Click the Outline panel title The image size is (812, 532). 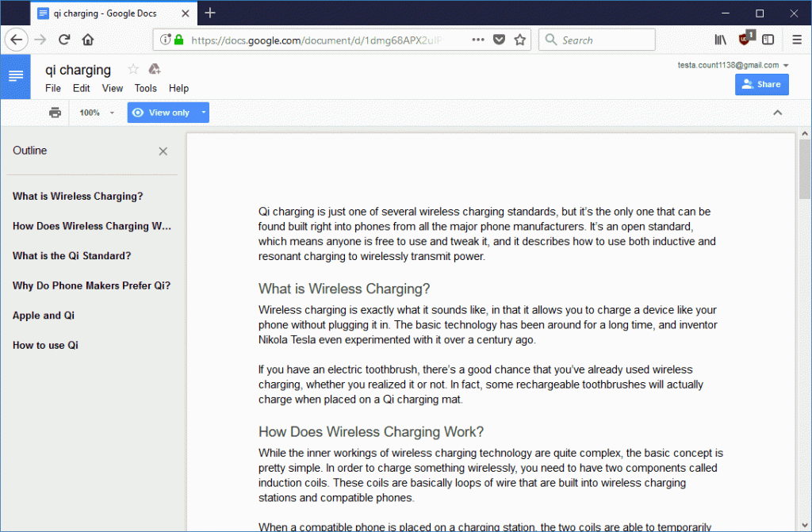(29, 151)
